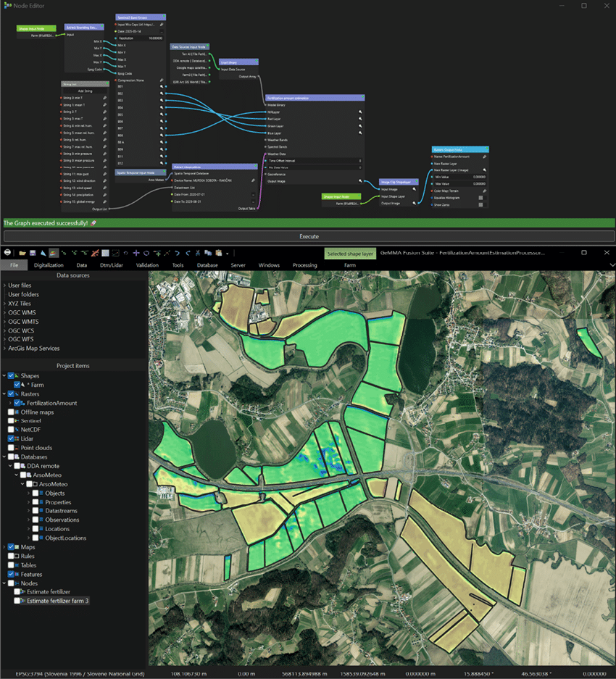The width and height of the screenshot is (616, 679).
Task: Expand the Maps tree group
Action: (x=4, y=547)
